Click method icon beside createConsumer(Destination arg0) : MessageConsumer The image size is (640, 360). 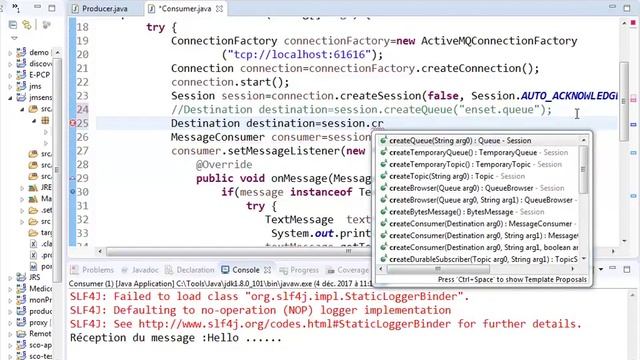[383, 223]
